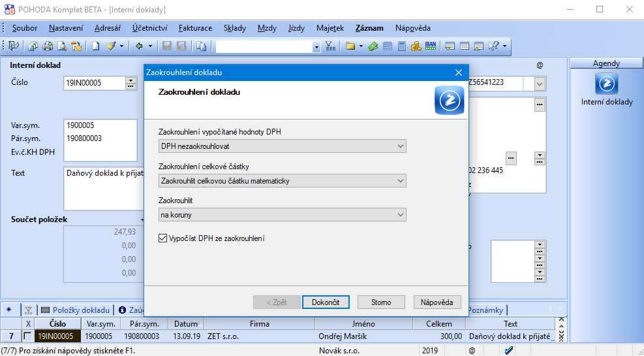Click the Storno button
This screenshot has height=356, width=644.
(x=381, y=302)
